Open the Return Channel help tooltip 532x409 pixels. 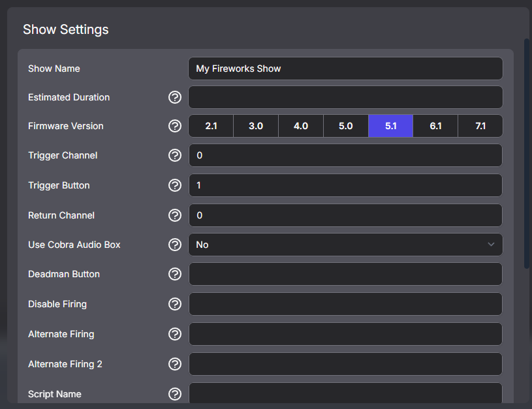(174, 215)
